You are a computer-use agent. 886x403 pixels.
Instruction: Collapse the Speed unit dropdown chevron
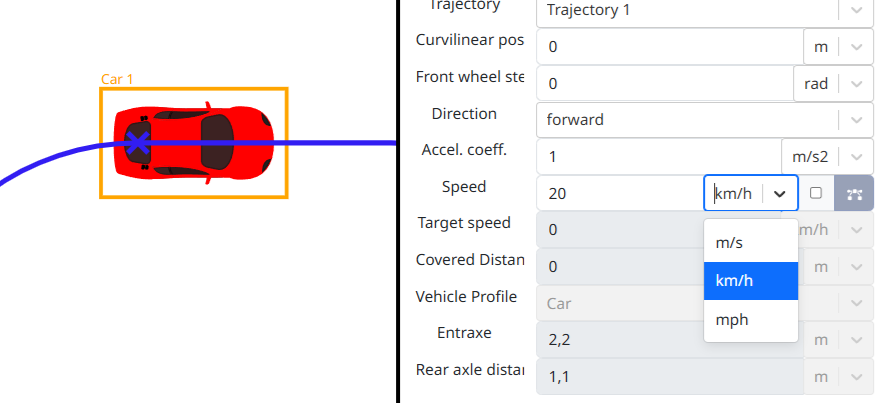pos(780,193)
